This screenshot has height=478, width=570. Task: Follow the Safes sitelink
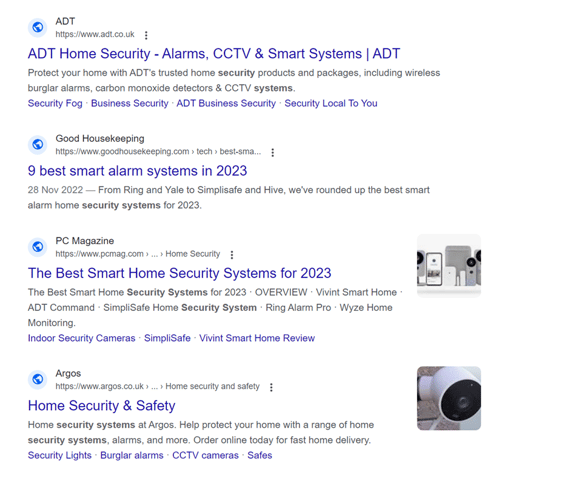tap(260, 455)
